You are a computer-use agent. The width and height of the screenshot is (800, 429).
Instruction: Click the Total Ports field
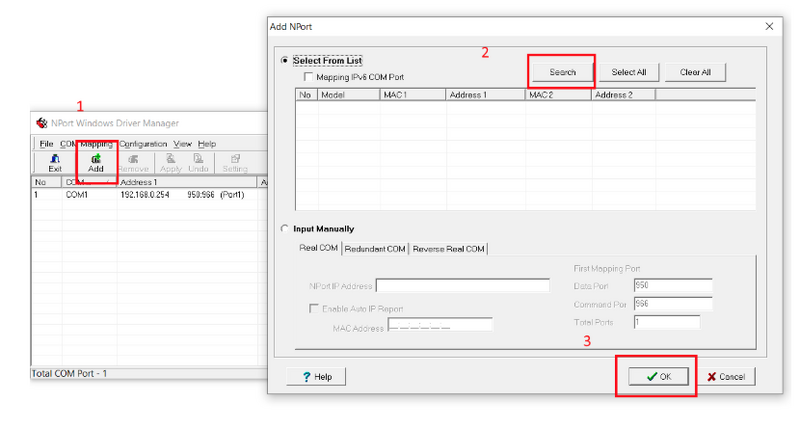[667, 322]
